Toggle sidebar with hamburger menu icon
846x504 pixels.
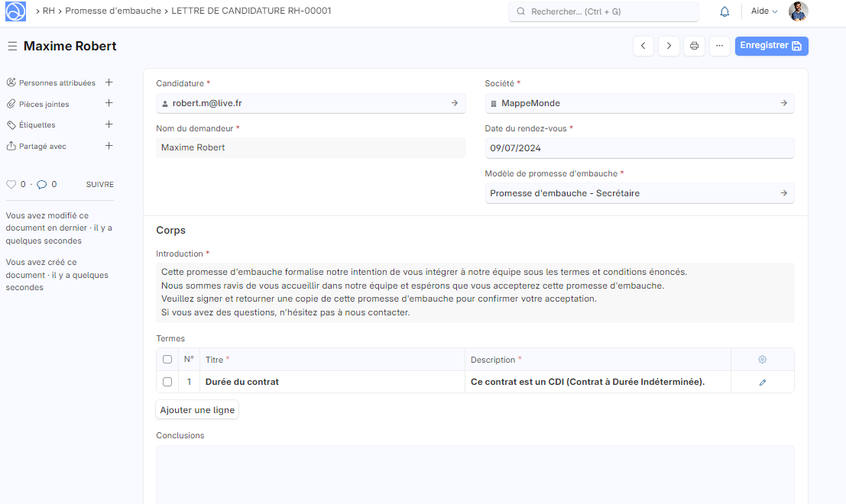12,47
